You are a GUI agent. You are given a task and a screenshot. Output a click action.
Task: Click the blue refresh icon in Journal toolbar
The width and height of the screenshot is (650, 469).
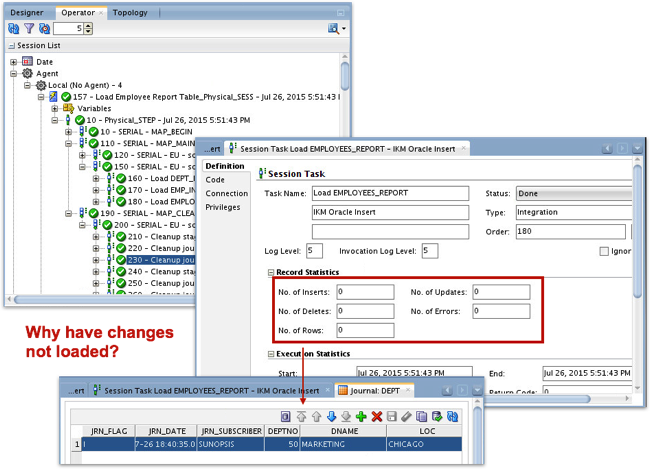[452, 416]
